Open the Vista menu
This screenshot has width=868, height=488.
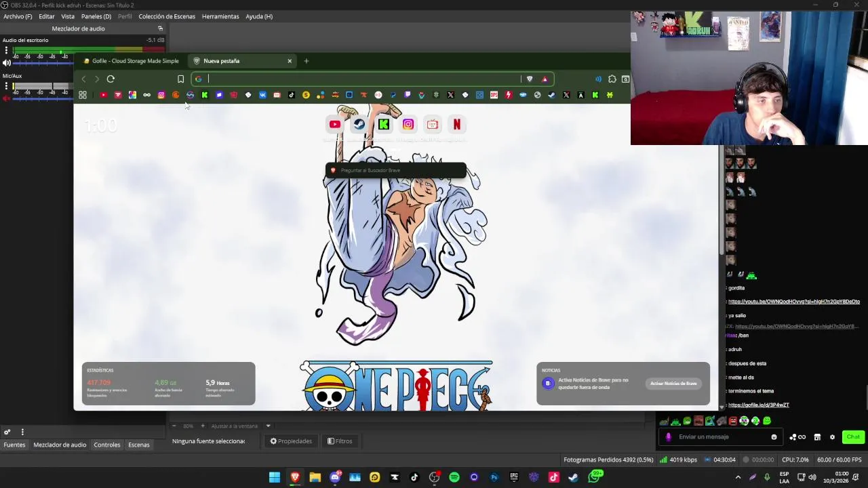[68, 16]
